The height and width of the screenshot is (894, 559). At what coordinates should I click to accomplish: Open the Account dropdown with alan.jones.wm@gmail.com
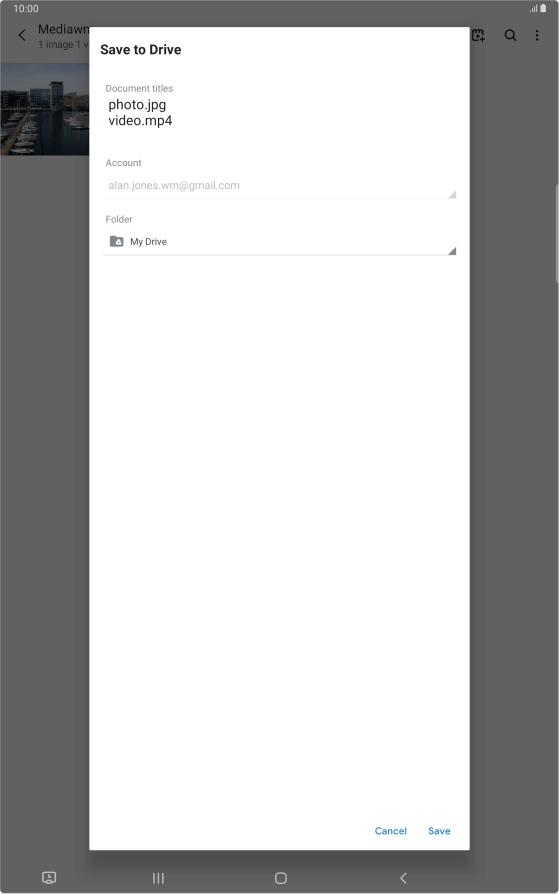pos(280,185)
